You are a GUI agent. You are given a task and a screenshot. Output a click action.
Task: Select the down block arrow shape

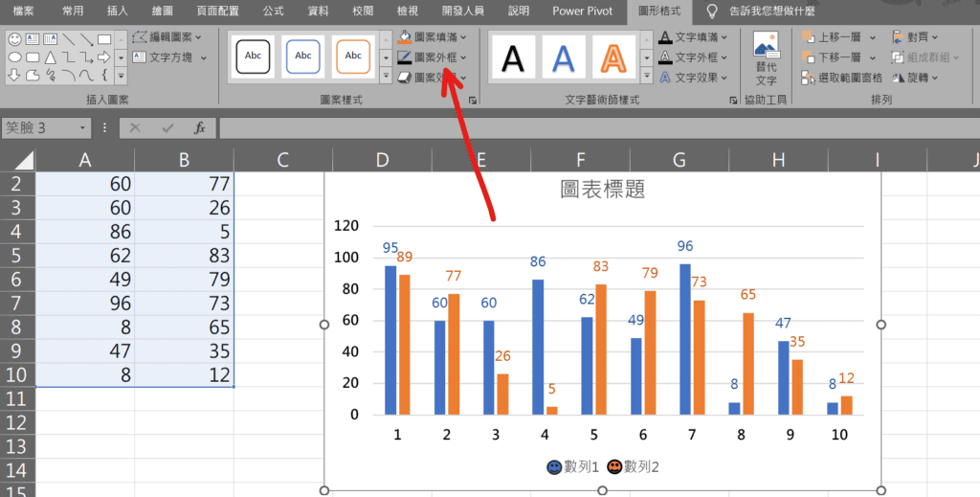(14, 76)
